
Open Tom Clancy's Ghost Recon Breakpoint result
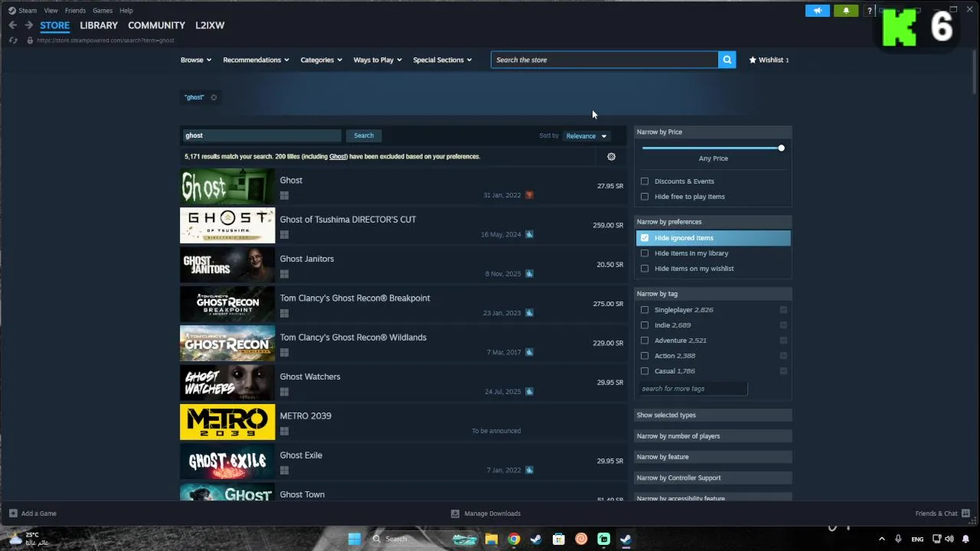coord(403,304)
